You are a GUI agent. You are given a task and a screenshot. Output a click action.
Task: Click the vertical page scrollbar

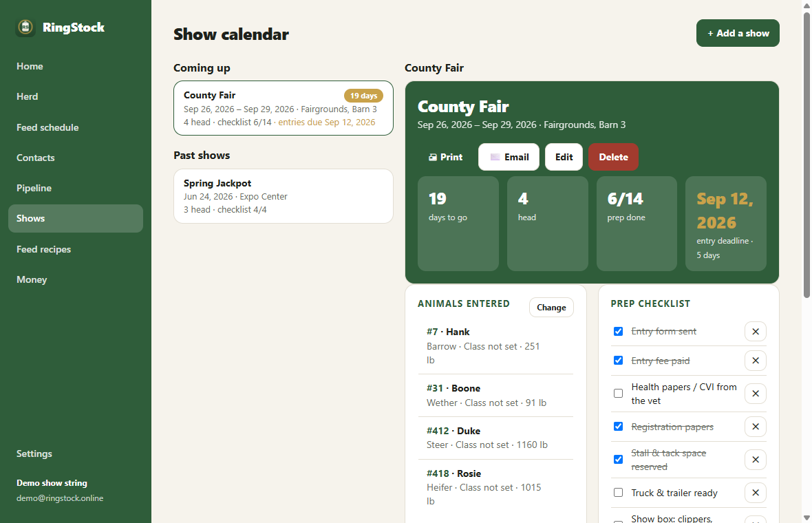click(x=806, y=156)
